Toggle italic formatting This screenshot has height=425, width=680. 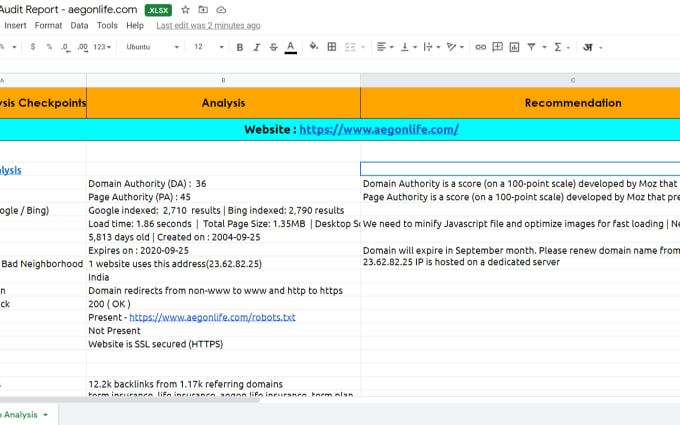click(x=256, y=47)
